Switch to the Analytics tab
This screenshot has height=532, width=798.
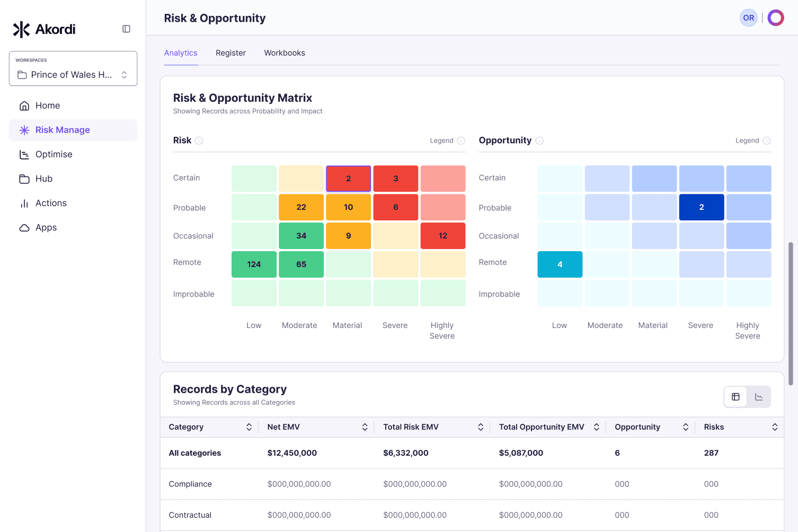pos(181,53)
